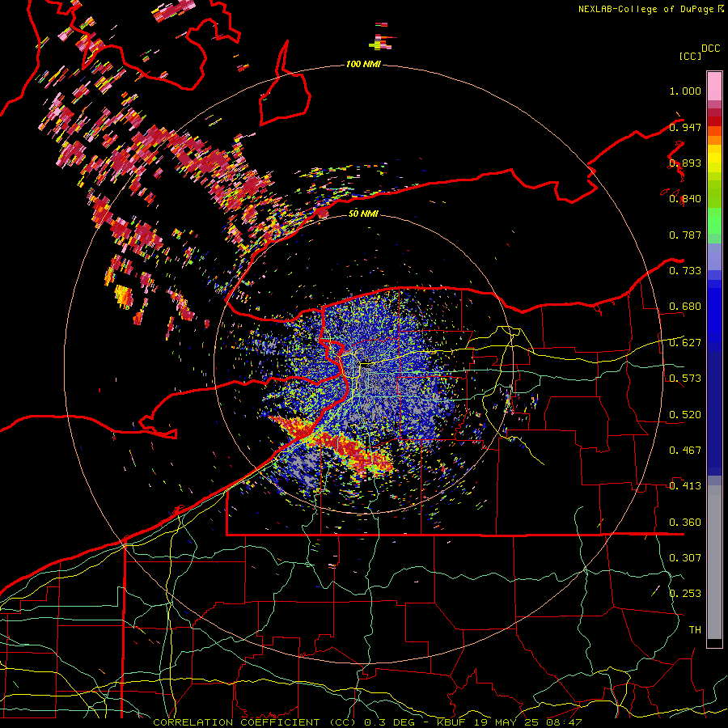728x728 pixels.
Task: Click the 0.787 scale value
Action: click(x=685, y=235)
